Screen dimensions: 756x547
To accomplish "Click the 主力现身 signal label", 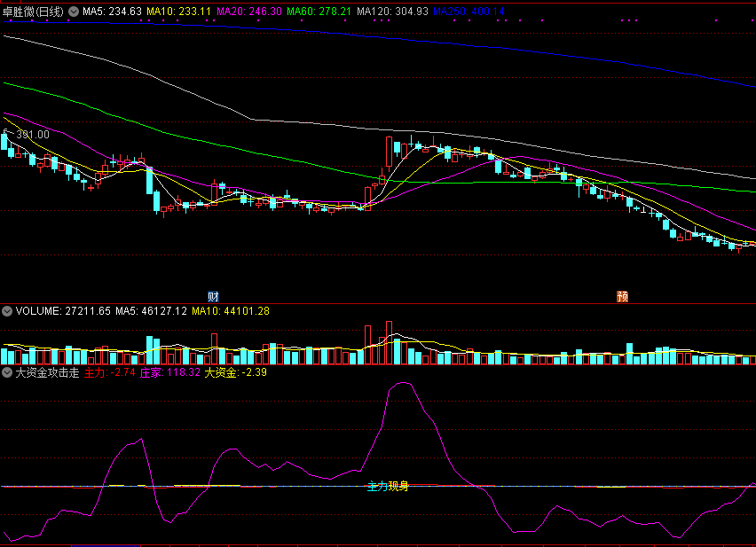I will (x=388, y=487).
